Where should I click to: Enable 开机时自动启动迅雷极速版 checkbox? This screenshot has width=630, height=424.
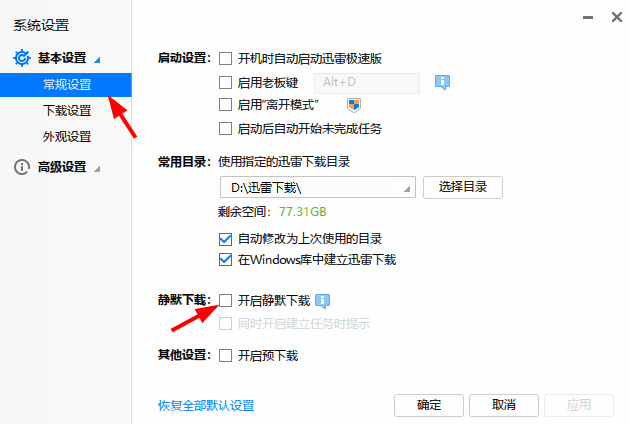coord(225,59)
